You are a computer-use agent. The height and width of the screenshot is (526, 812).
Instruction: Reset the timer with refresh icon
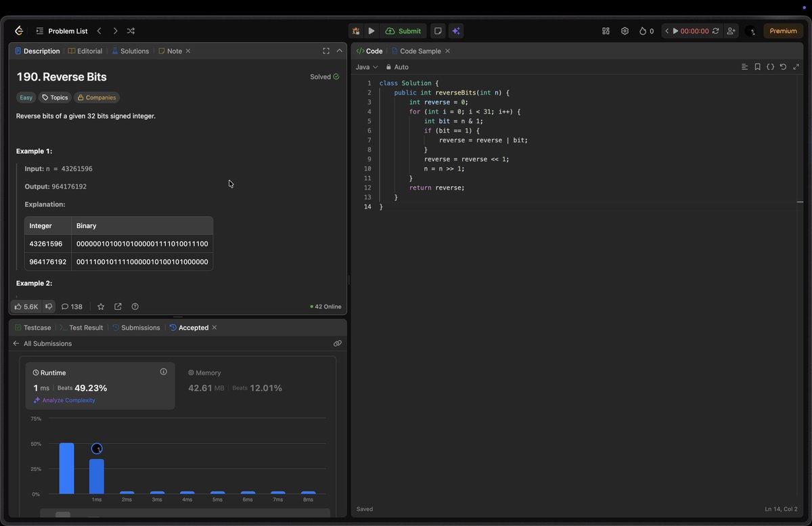[x=715, y=31]
